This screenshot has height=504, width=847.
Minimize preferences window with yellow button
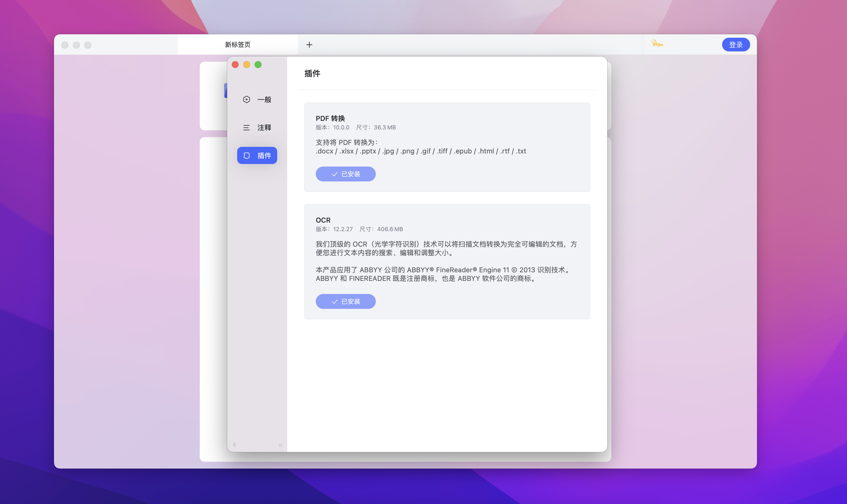pyautogui.click(x=247, y=65)
